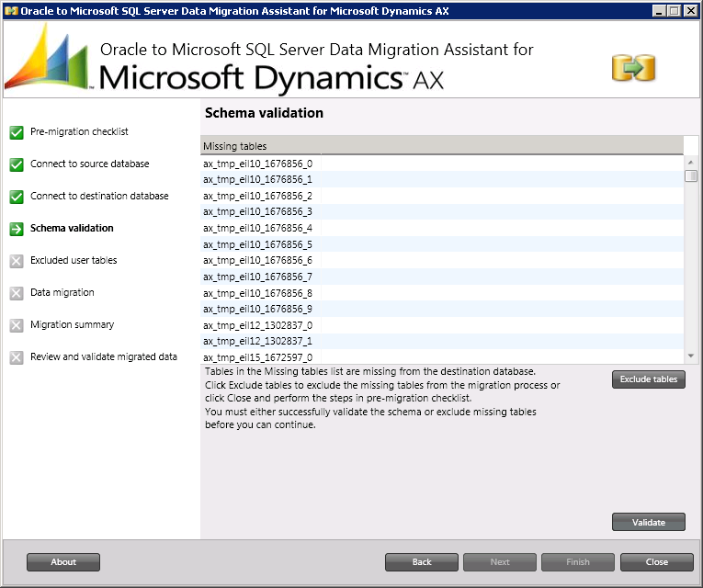Close the wizard using the bottom Close button
The width and height of the screenshot is (703, 588).
(656, 562)
